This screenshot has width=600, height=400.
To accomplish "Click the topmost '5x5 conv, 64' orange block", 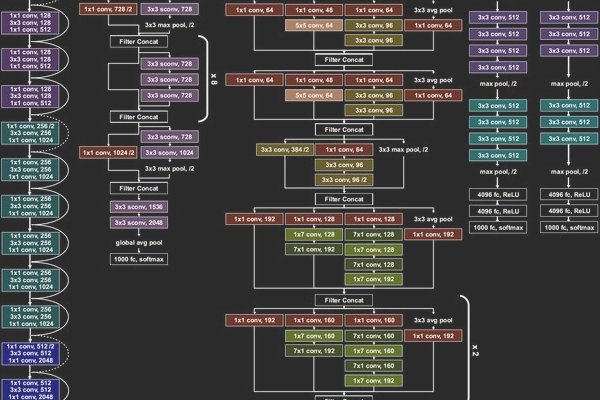I will [x=314, y=24].
